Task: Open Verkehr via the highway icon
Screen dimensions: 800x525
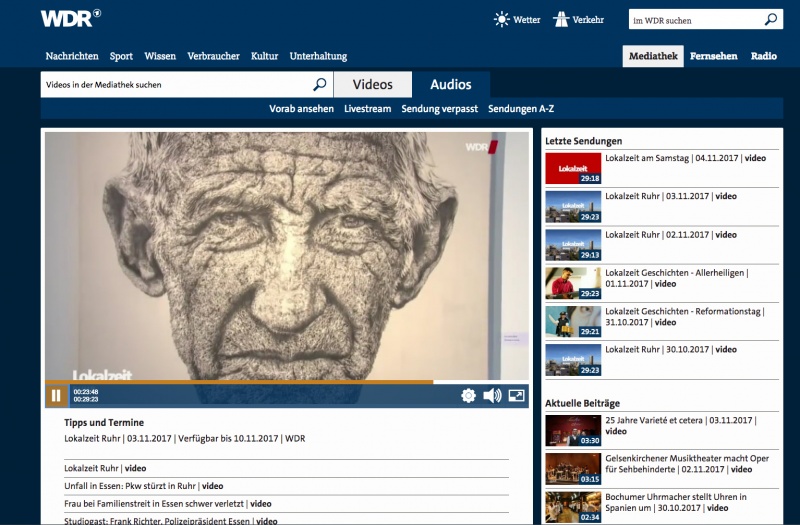Action: click(x=561, y=19)
